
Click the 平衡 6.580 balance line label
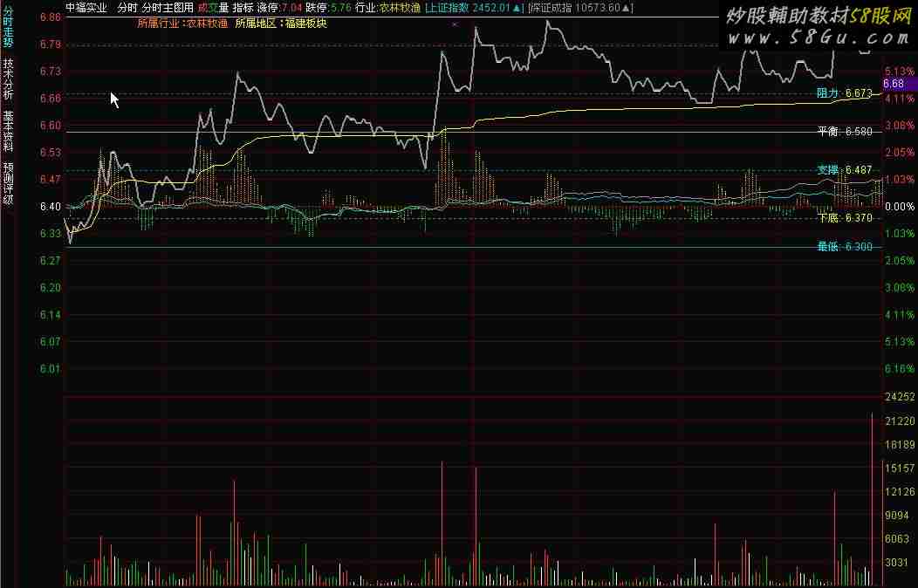pyautogui.click(x=844, y=132)
